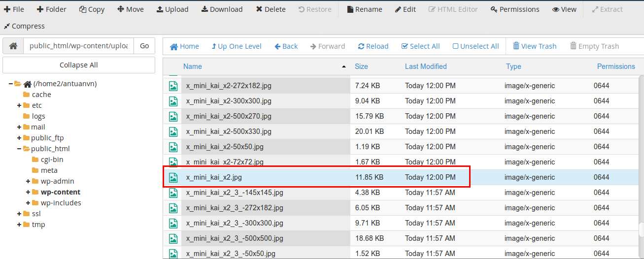Select the logs folder in tree
644x259 pixels.
(x=38, y=116)
